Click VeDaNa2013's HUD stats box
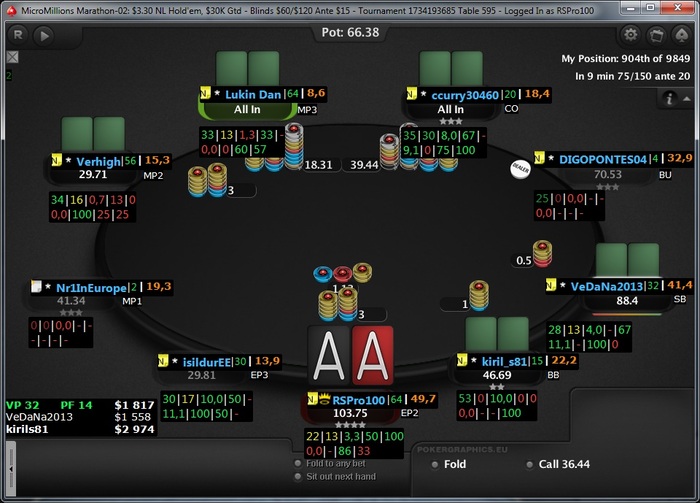This screenshot has height=503, width=700. point(589,337)
